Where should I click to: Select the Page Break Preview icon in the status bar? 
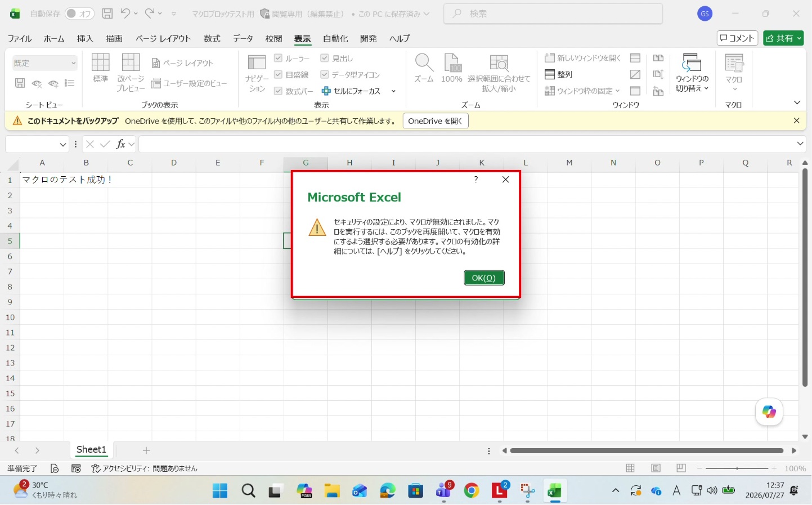click(681, 468)
